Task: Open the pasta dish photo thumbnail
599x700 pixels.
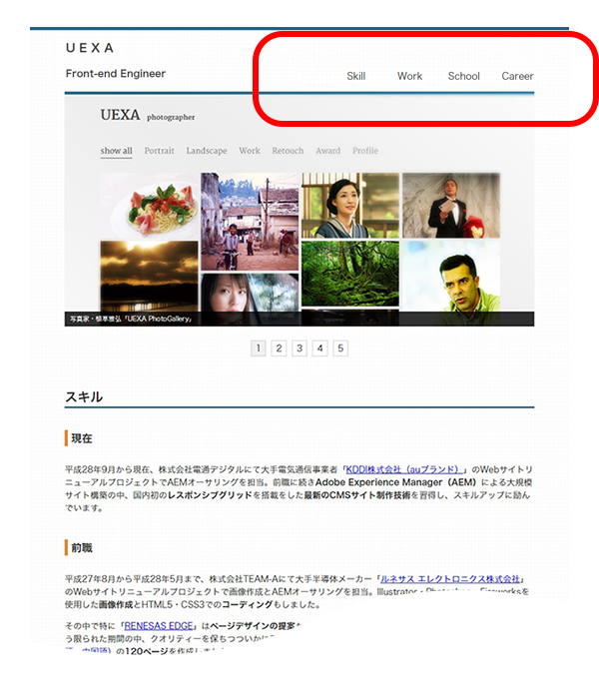Action: pyautogui.click(x=149, y=206)
